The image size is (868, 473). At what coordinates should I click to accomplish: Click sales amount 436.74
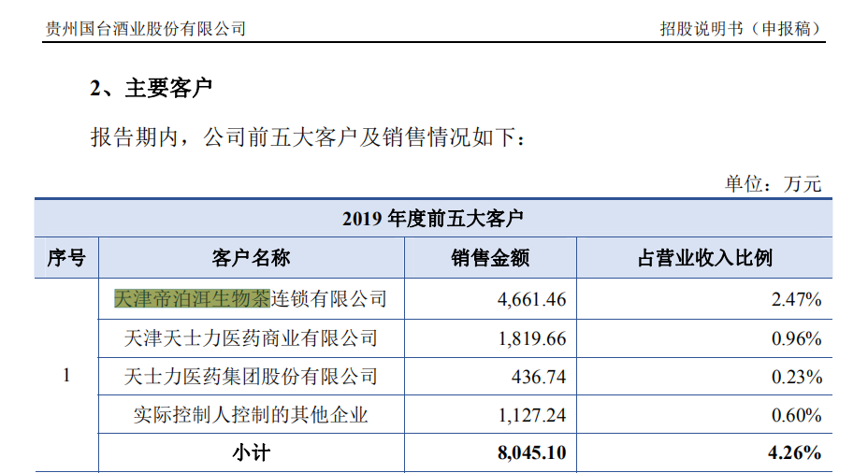539,378
